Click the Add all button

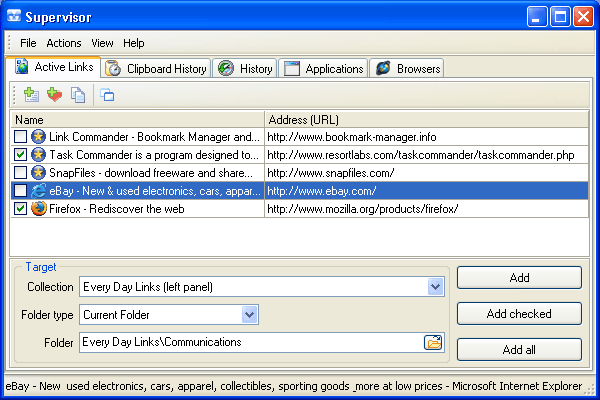click(519, 349)
